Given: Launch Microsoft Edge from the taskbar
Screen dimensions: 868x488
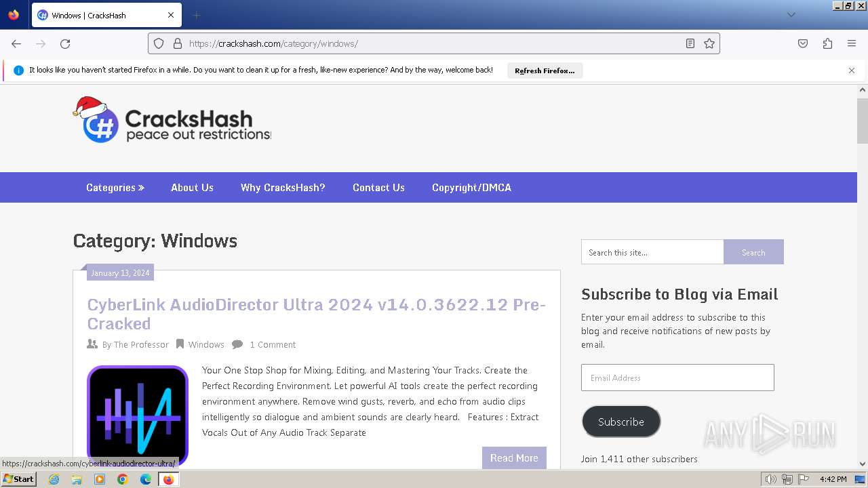Looking at the screenshot, I should [146, 479].
